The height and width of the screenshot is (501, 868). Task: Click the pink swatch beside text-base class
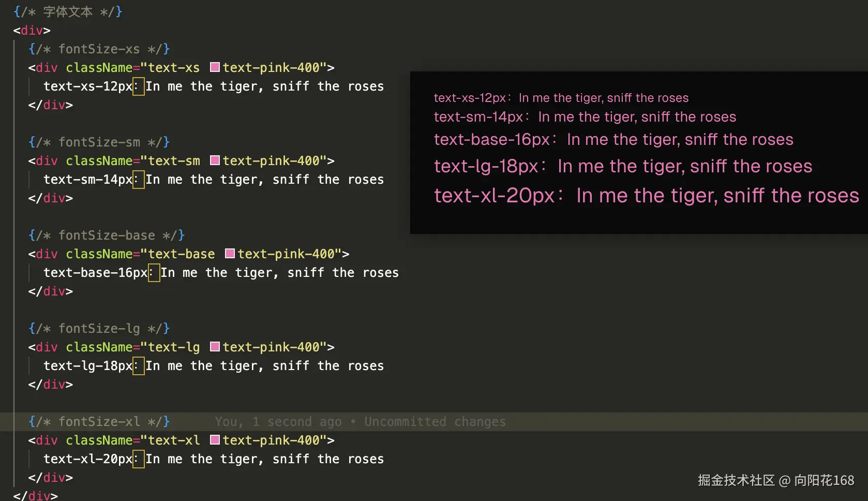point(230,254)
